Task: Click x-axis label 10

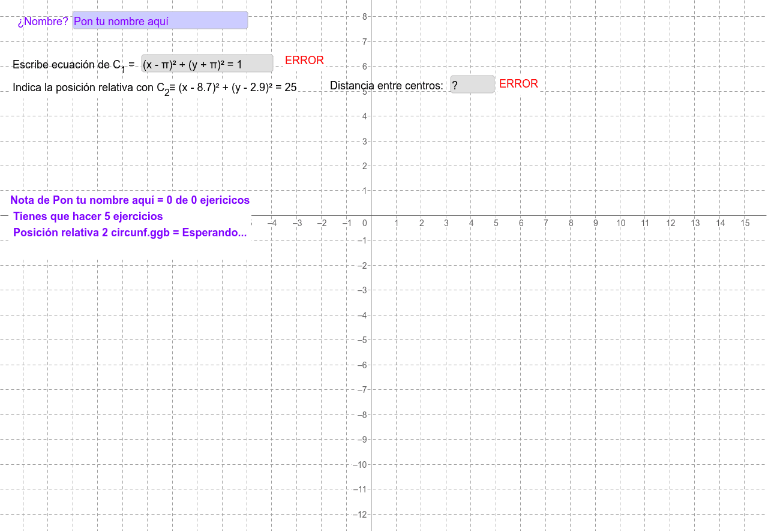Action: pyautogui.click(x=620, y=223)
